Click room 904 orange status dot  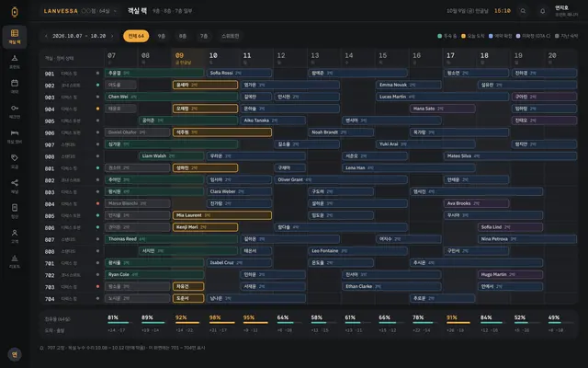coord(98,109)
